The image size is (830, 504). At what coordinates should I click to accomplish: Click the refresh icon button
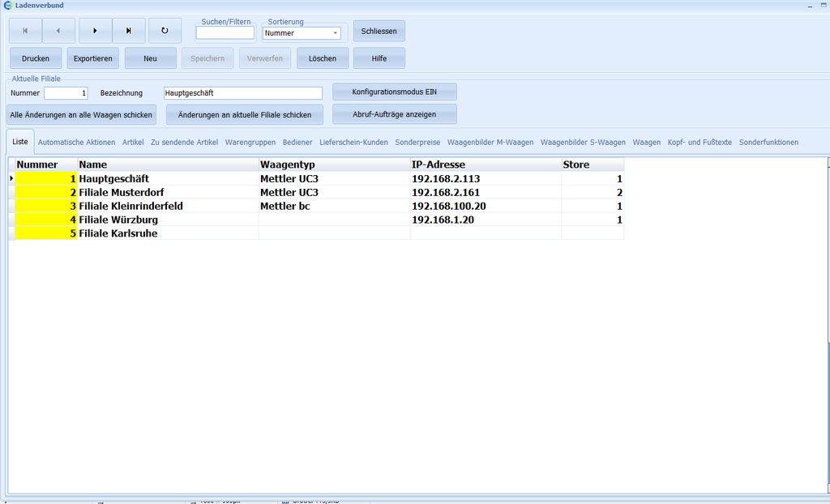(x=165, y=31)
